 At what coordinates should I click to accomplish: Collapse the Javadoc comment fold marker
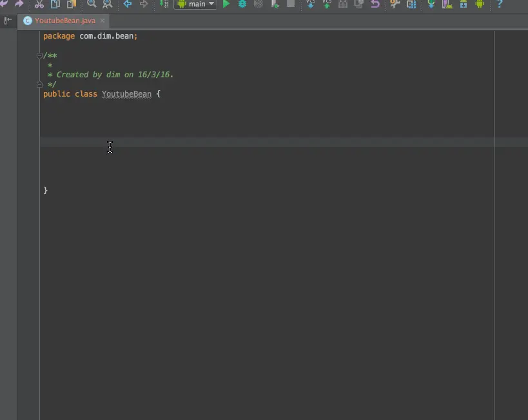tap(39, 55)
